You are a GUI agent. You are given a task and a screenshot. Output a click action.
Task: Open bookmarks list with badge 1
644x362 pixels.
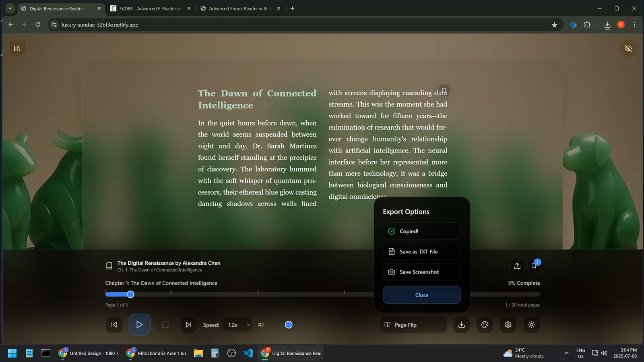(x=534, y=265)
